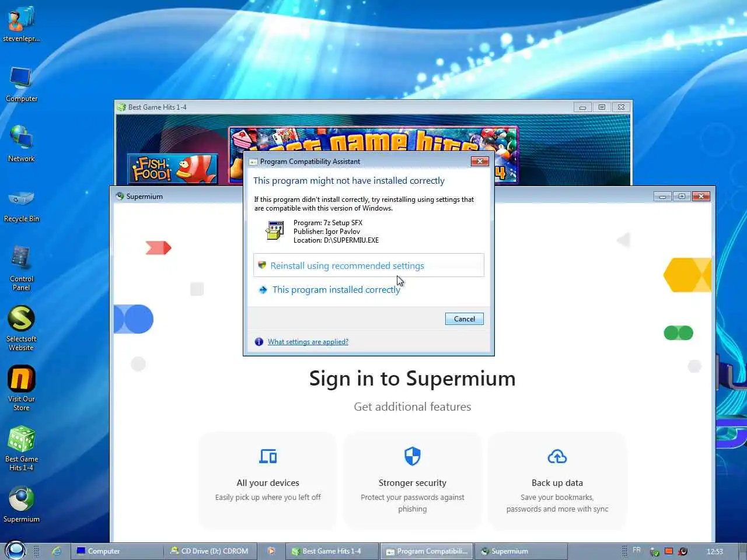Close the Supermium window
The width and height of the screenshot is (747, 560).
[x=701, y=197]
